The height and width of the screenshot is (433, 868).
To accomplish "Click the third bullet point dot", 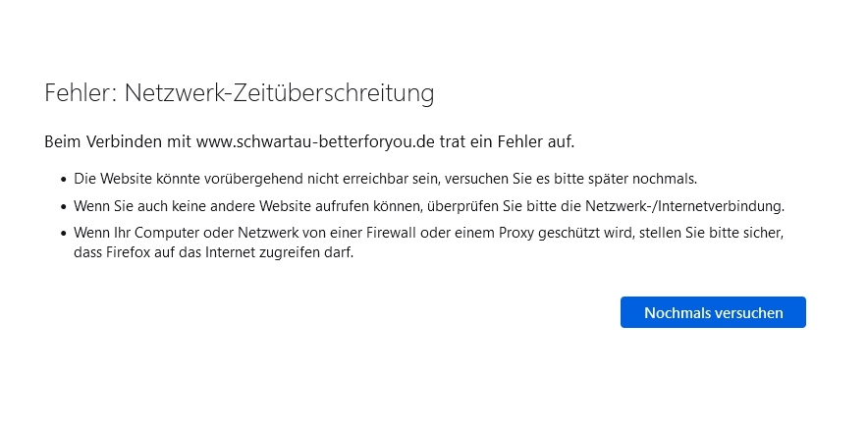I will (63, 234).
